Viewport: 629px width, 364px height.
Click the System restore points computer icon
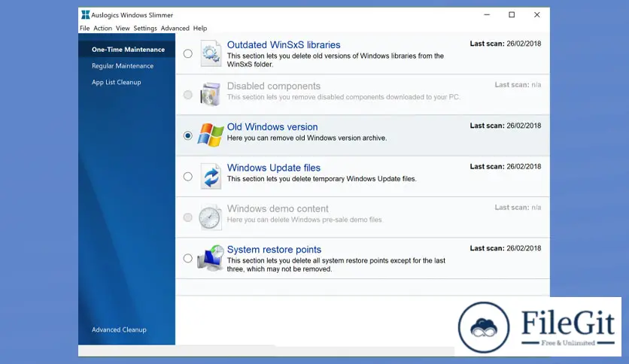click(x=211, y=258)
